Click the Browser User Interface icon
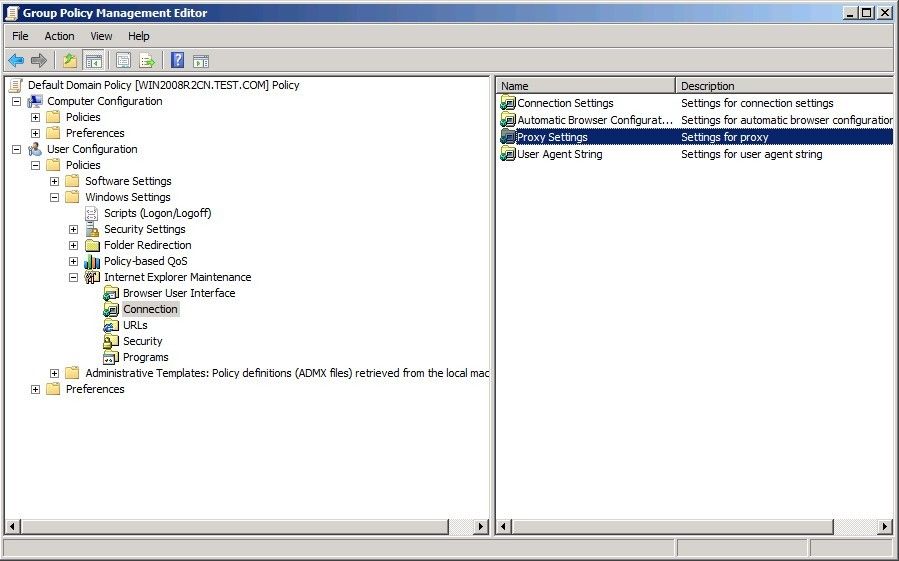The width and height of the screenshot is (899, 561). 111,293
